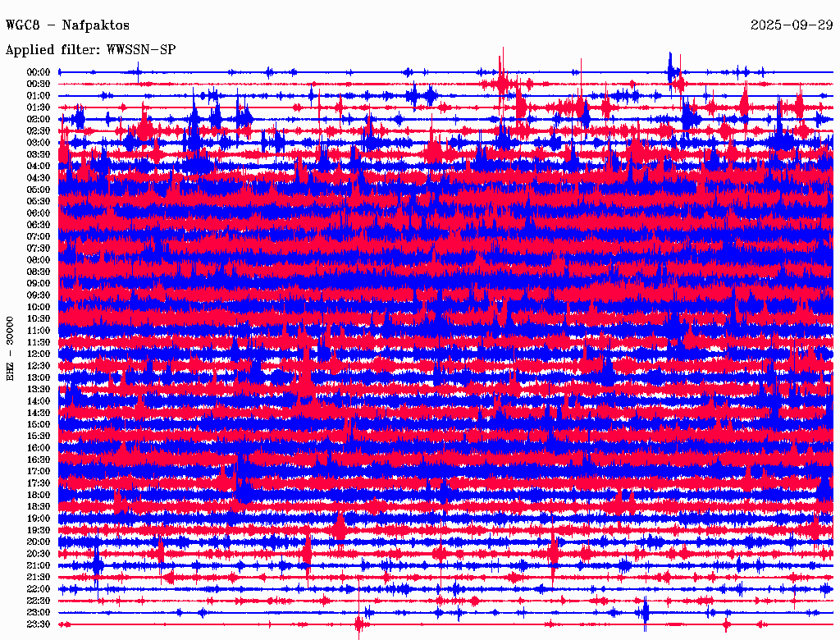Click the 13:30 time label

point(39,389)
